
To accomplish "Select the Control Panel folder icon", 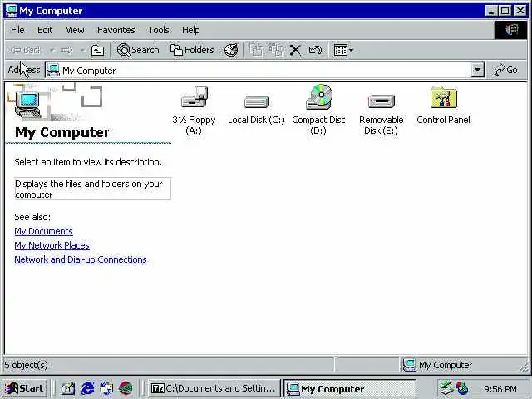I will click(444, 97).
